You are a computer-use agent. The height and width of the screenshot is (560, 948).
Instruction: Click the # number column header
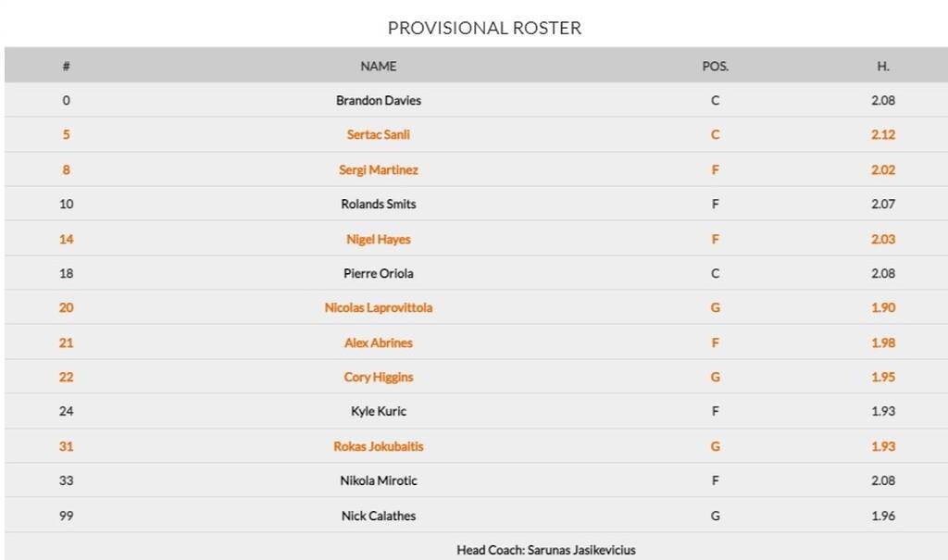pyautogui.click(x=66, y=66)
